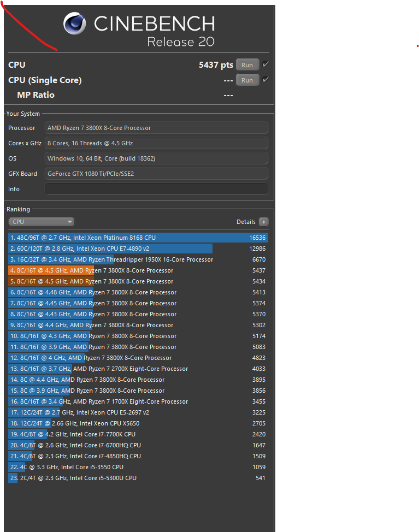Click the 5437 pts CPU score

pos(216,65)
